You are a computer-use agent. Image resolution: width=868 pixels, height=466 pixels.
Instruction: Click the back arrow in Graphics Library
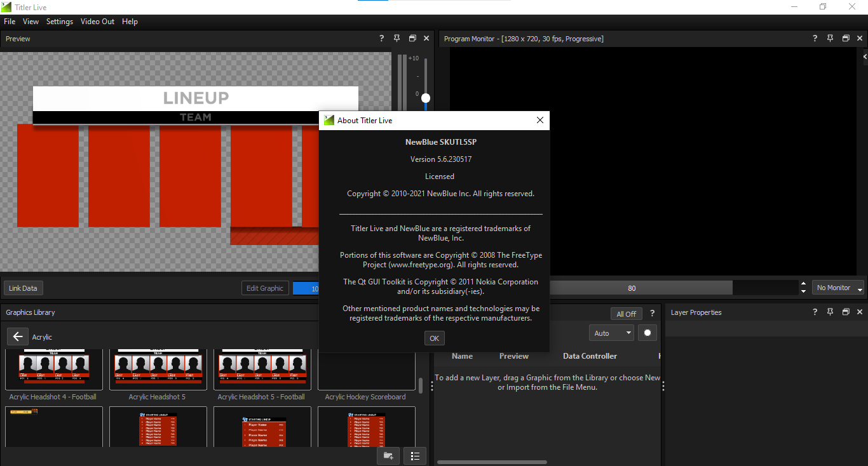[17, 336]
